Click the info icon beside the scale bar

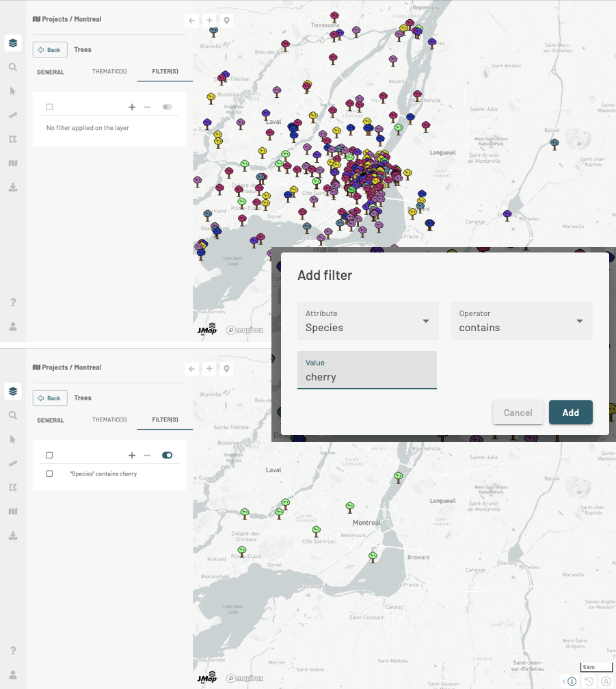(x=572, y=681)
